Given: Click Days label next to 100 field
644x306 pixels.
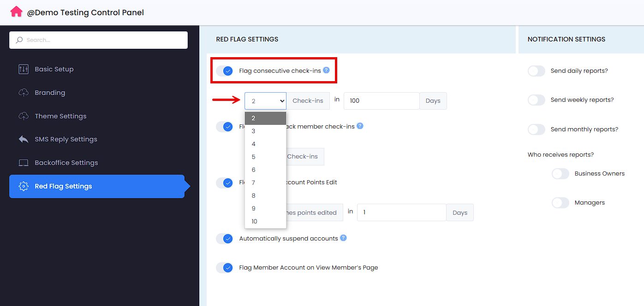Looking at the screenshot, I should click(x=433, y=101).
